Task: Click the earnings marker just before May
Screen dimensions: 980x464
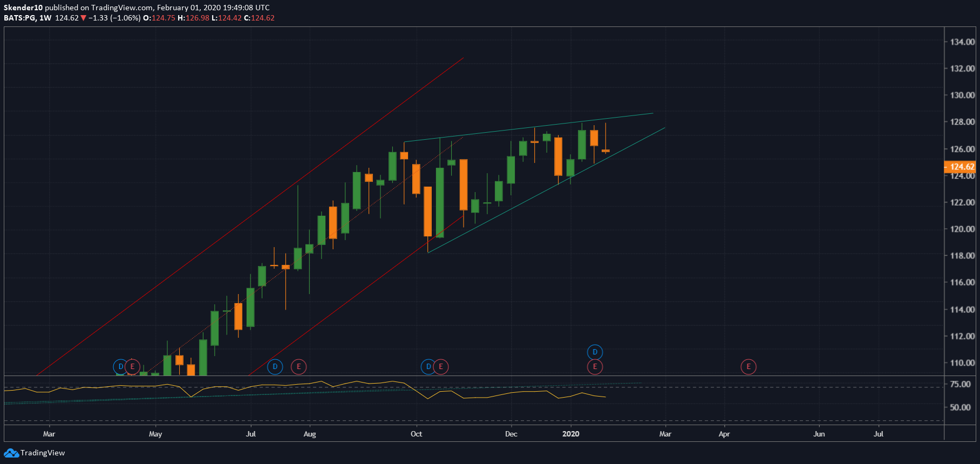Action: 132,367
